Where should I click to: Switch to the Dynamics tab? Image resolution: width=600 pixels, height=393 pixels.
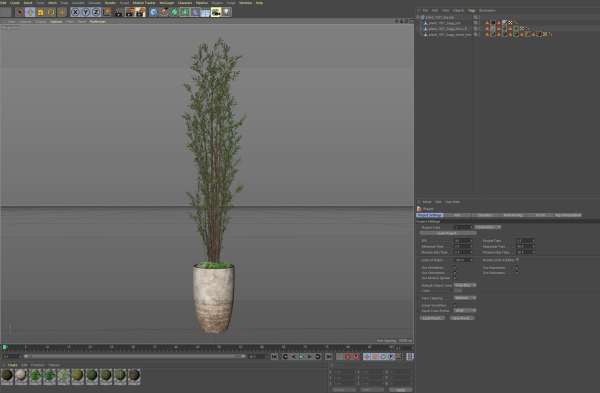tap(485, 215)
